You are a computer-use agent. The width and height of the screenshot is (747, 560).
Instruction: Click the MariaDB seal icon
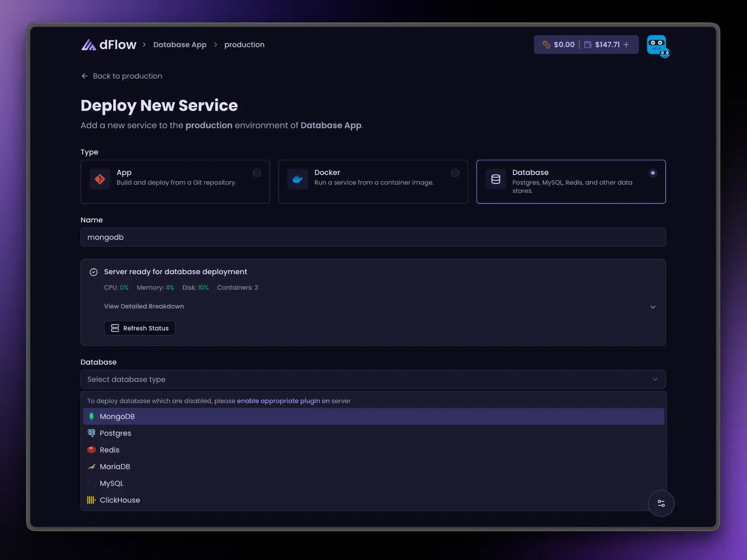(x=91, y=467)
